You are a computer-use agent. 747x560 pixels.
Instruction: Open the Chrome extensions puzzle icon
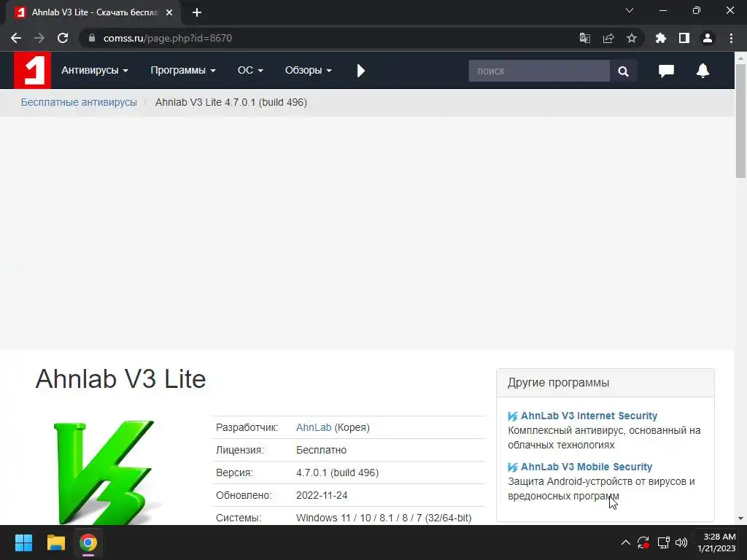(660, 38)
